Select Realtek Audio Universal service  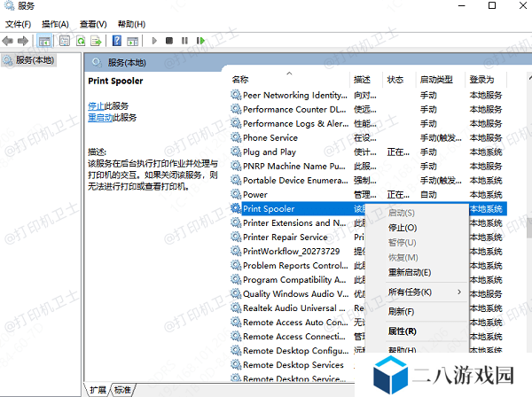click(293, 308)
